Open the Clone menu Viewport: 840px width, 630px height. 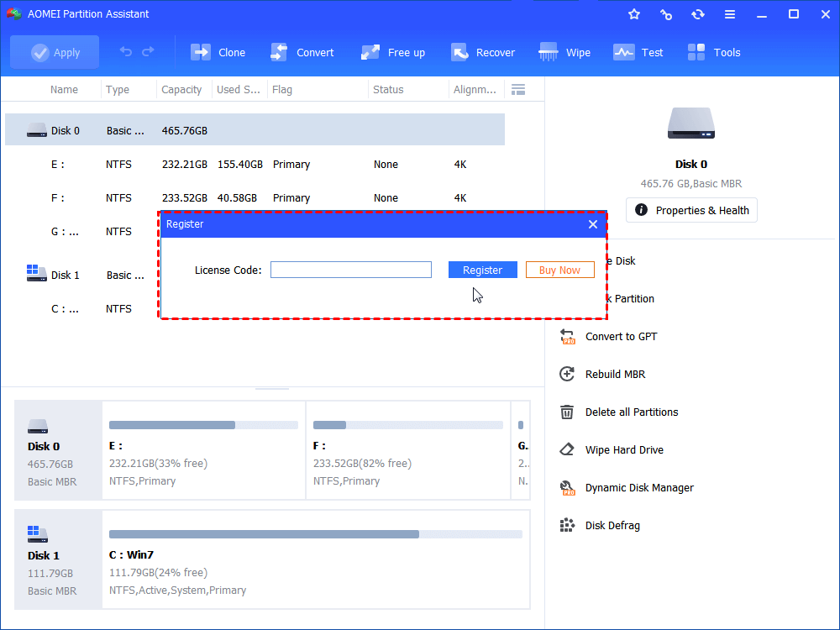218,52
